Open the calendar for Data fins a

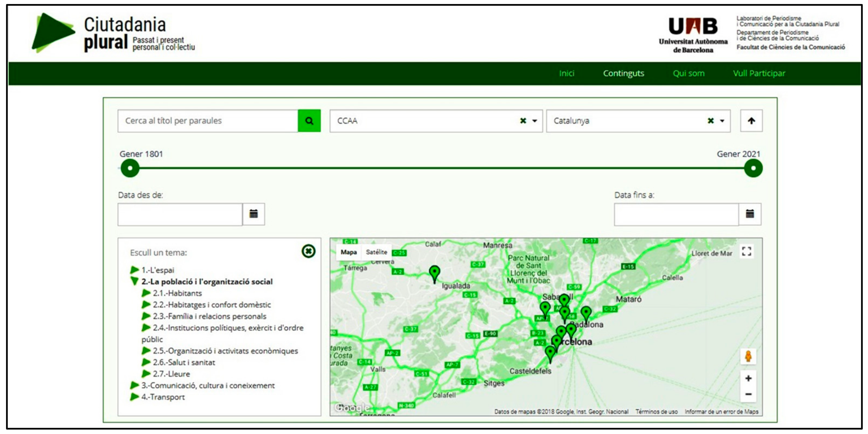[x=750, y=214]
